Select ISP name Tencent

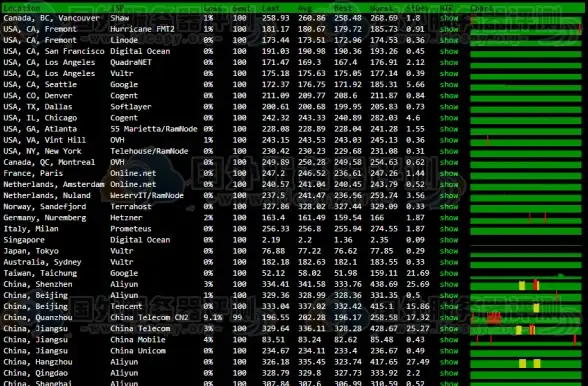[x=126, y=306]
